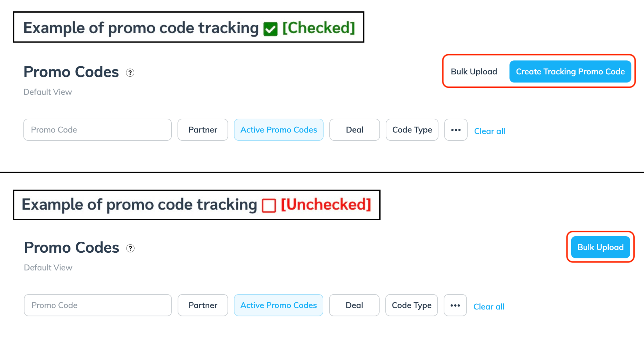Open the lower Code Type filter
Screen dimensions: 644x362
click(412, 305)
